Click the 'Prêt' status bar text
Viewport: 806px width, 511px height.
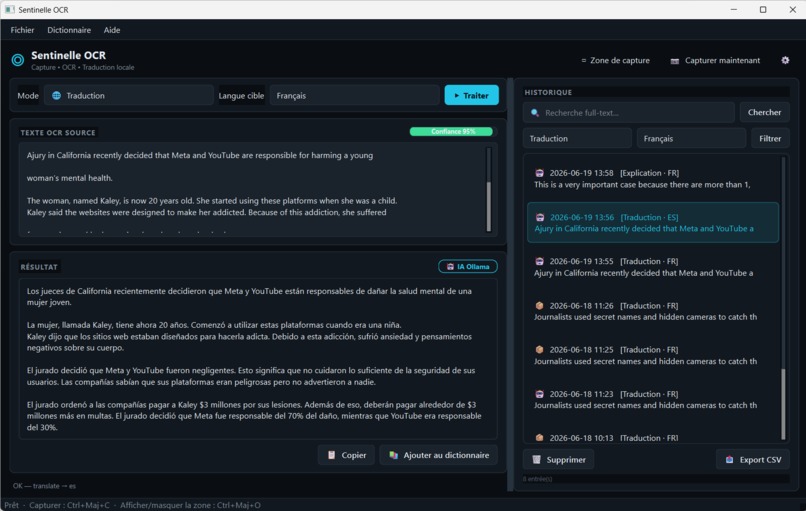[11, 505]
